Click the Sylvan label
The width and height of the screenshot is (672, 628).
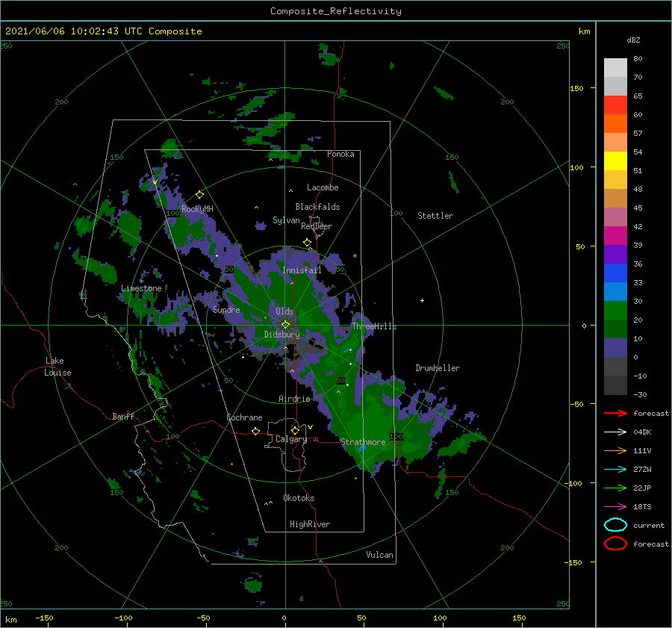[286, 220]
